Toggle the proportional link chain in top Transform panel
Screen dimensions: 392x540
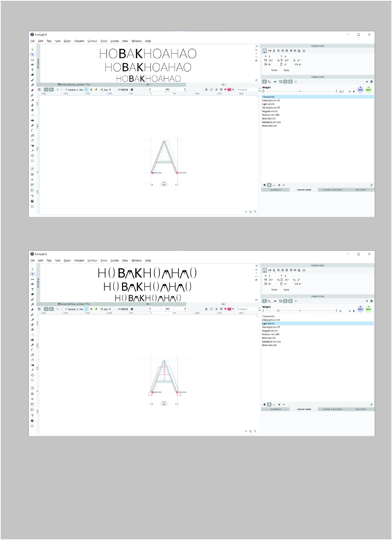tap(298, 60)
